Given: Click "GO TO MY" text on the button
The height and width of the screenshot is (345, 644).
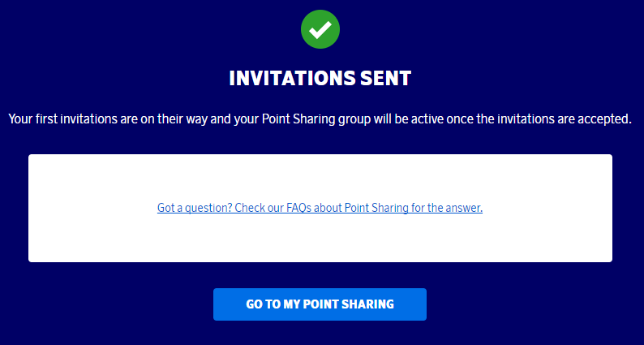Looking at the screenshot, I should pyautogui.click(x=274, y=304).
